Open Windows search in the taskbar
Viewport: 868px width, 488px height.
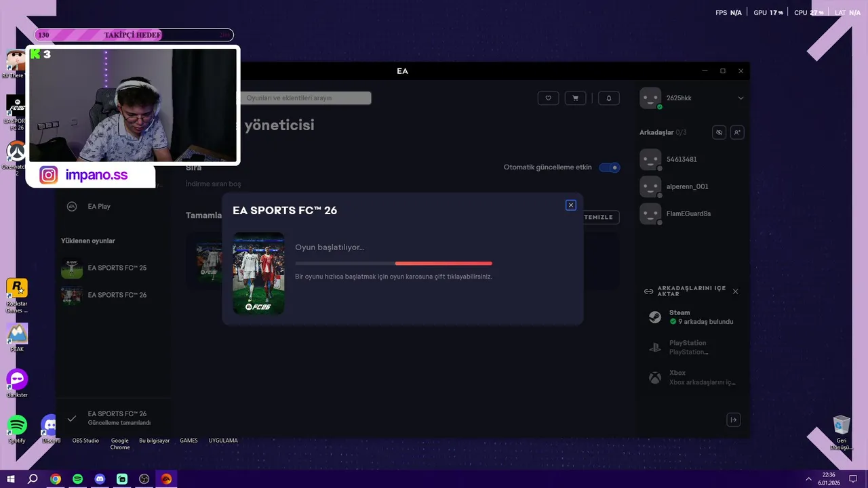[33, 479]
